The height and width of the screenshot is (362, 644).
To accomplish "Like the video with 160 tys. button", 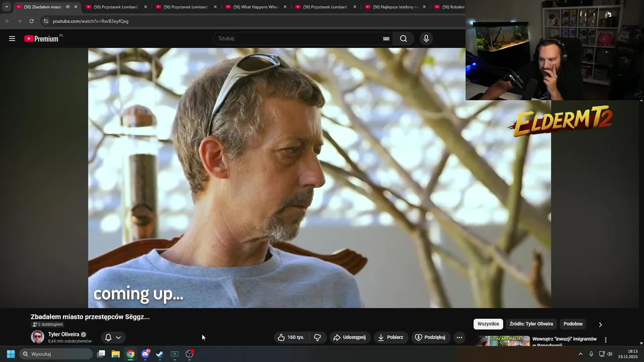I will [x=291, y=337].
